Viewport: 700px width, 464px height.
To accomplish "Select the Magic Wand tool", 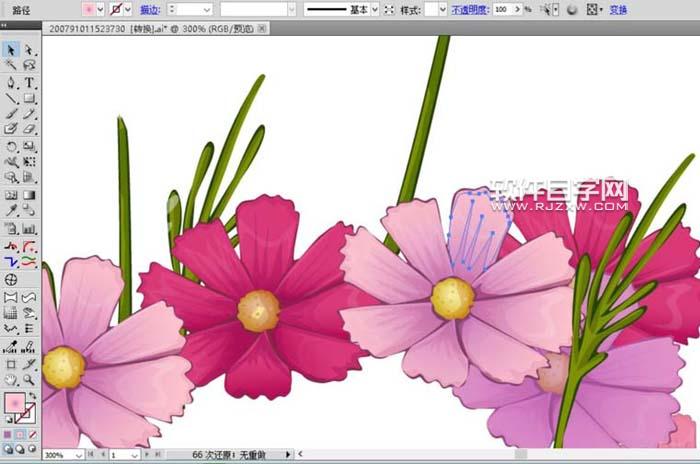I will click(11, 65).
